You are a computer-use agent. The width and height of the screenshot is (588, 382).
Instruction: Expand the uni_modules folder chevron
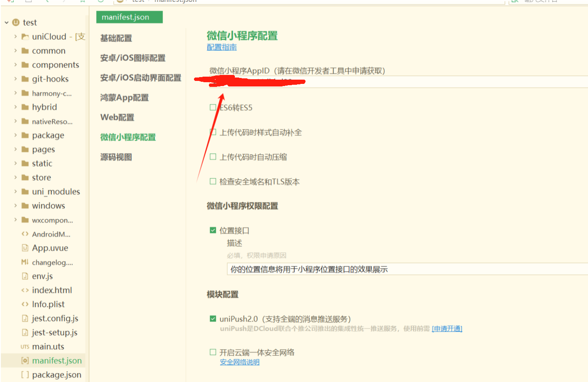[15, 192]
